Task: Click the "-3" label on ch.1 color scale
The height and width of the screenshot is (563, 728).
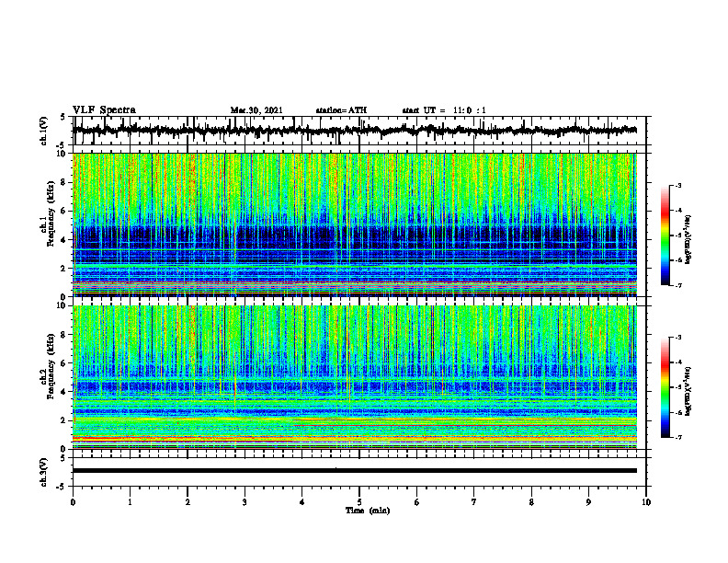Action: point(677,185)
